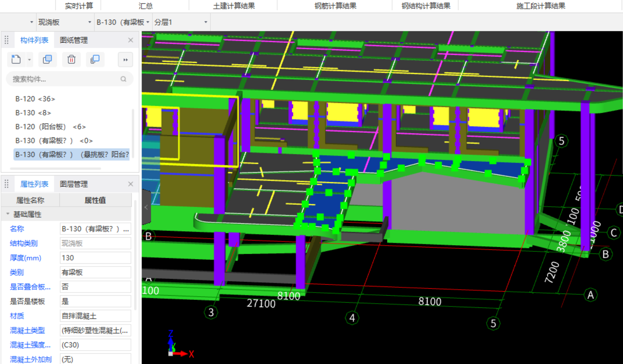Click axis bubble A at right side
Screen dimensions: 623x364
tap(591, 294)
